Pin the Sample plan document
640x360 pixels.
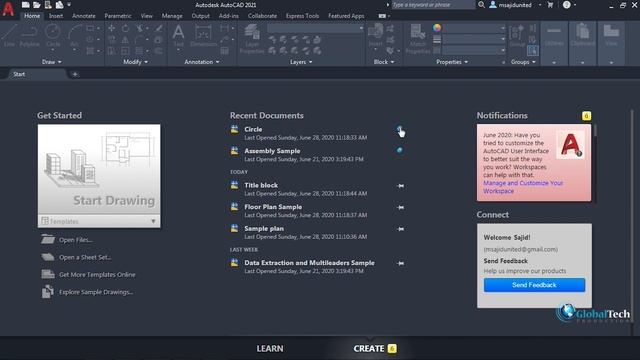click(x=400, y=229)
